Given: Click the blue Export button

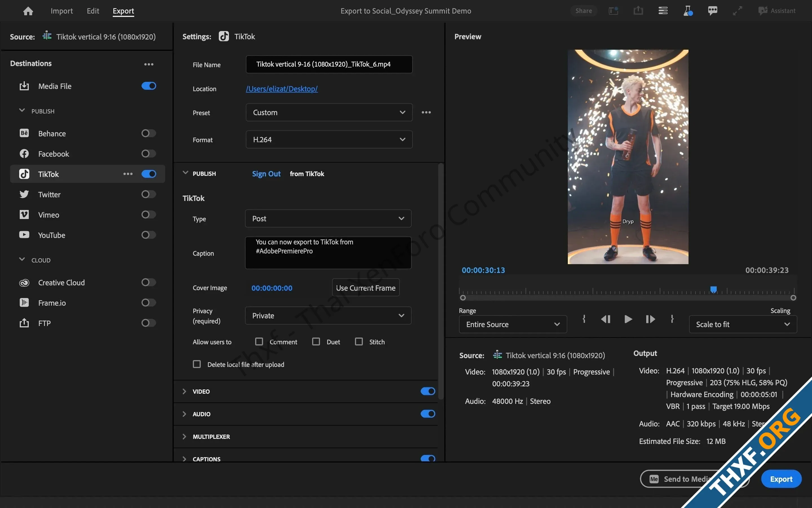Looking at the screenshot, I should [782, 479].
